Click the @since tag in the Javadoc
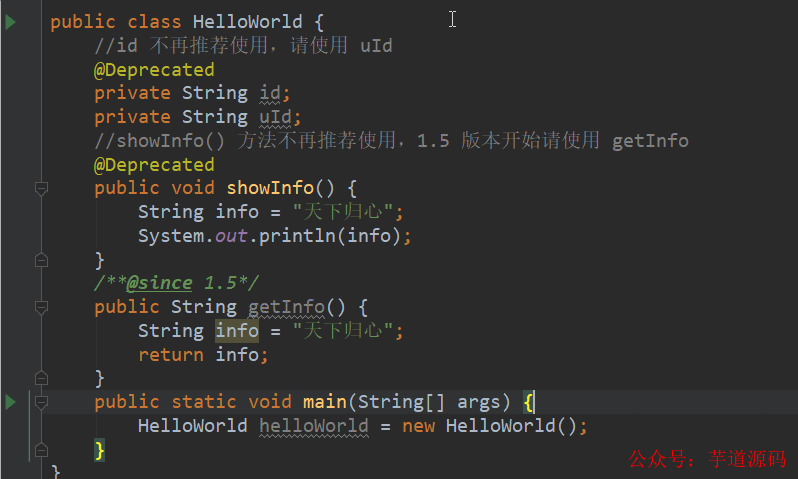Viewport: 798px width, 479px height. (159, 283)
